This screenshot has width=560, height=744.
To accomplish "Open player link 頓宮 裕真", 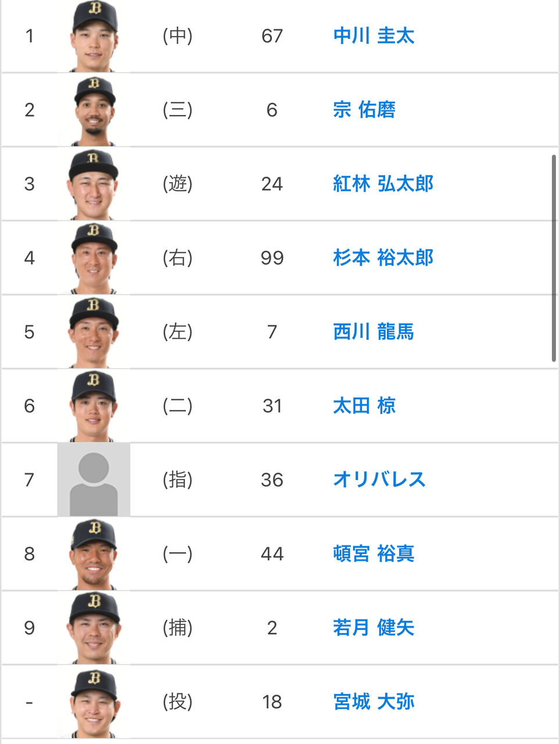I will [x=374, y=553].
